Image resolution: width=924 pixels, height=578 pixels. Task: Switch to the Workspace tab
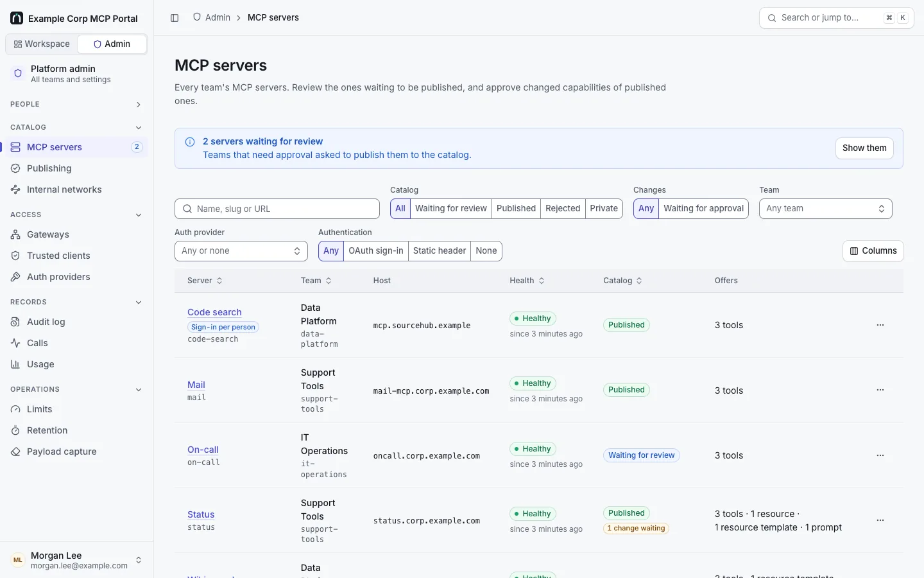click(x=42, y=44)
